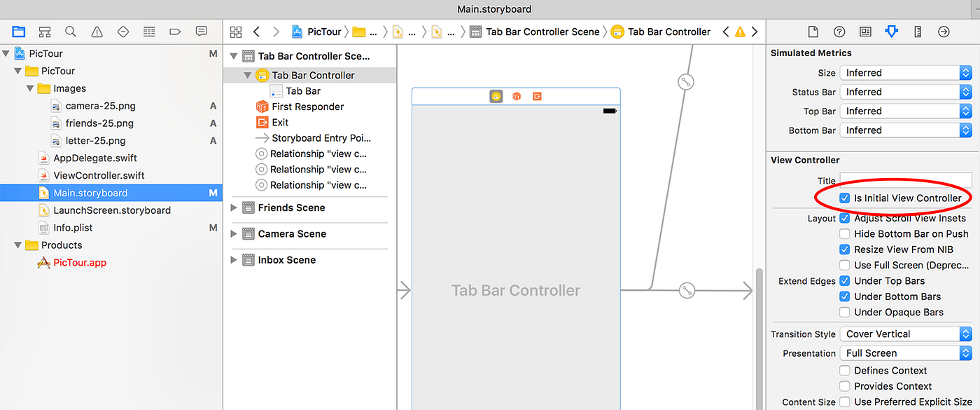The image size is (980, 410).
Task: Show the Report navigator
Action: coord(201,32)
